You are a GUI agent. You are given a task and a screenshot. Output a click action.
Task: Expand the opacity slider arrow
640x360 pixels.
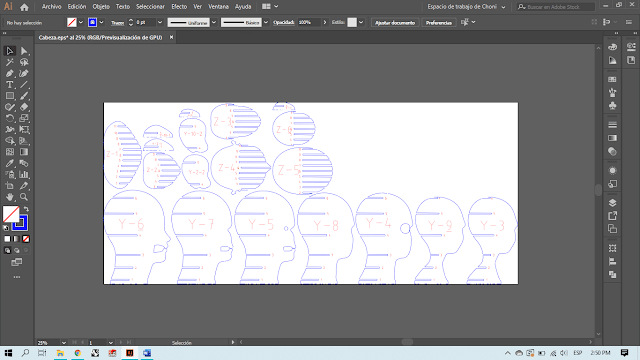pos(325,22)
